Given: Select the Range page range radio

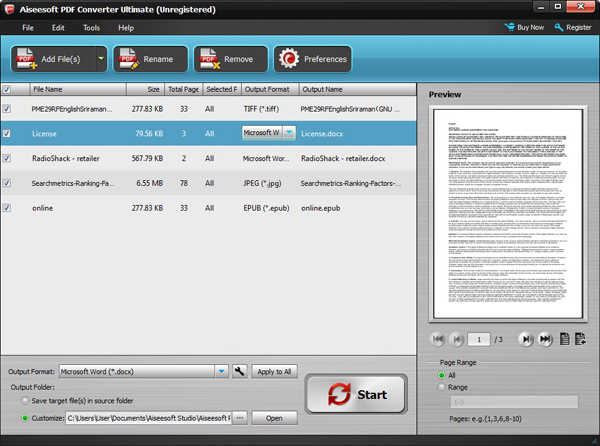Looking at the screenshot, I should click(x=442, y=387).
